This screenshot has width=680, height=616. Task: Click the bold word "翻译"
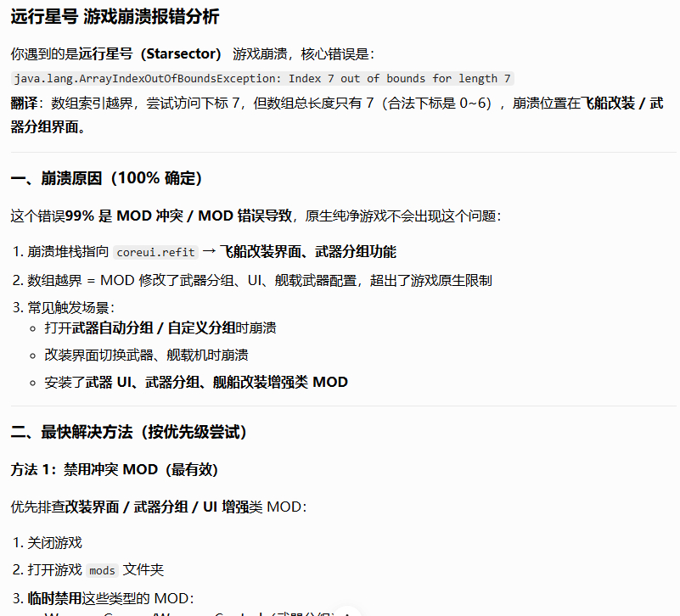[25, 104]
